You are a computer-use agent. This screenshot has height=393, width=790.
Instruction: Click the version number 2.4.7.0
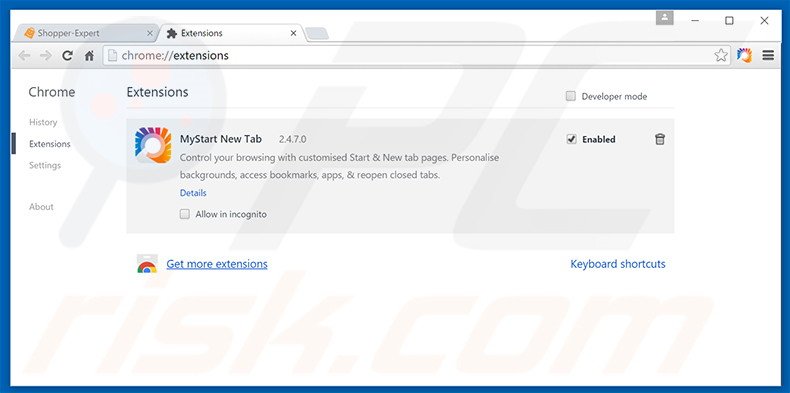pyautogui.click(x=292, y=140)
